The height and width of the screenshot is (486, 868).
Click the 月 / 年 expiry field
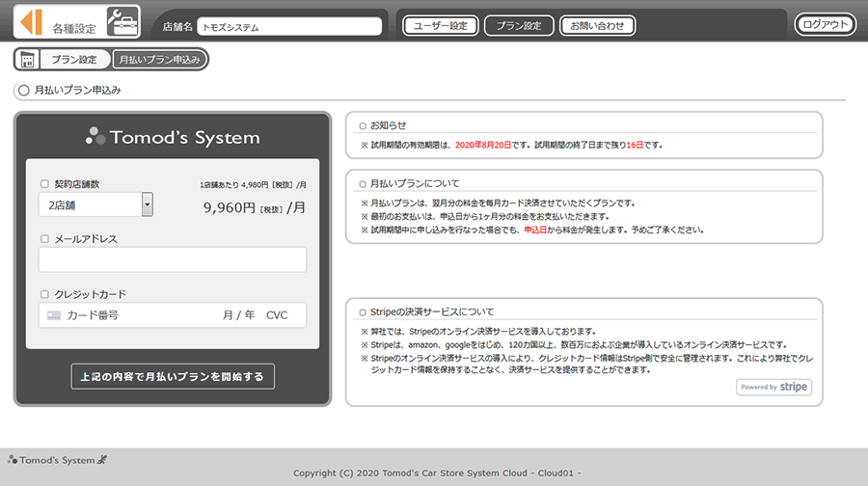click(238, 315)
